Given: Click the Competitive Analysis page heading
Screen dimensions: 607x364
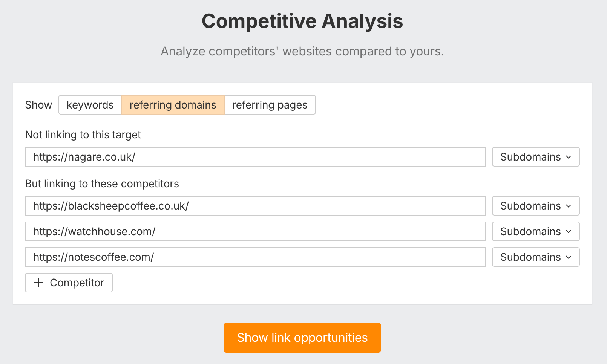Looking at the screenshot, I should point(302,21).
